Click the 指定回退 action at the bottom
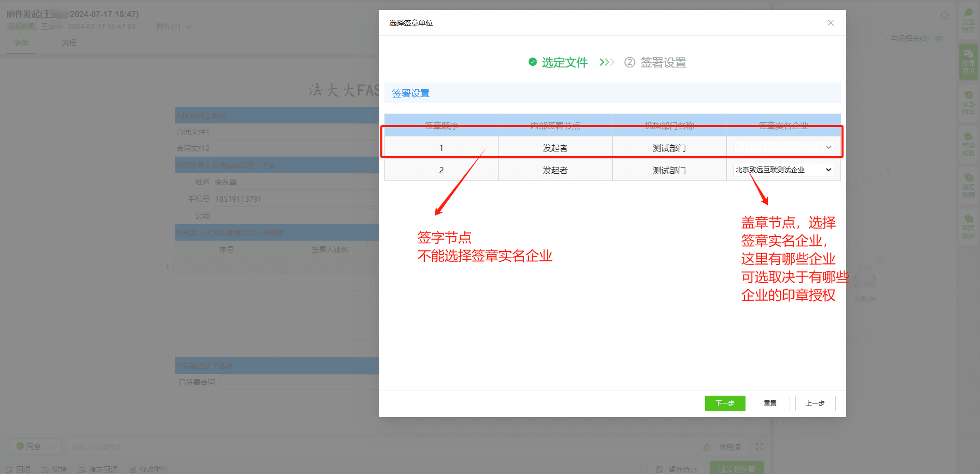This screenshot has width=980, height=474. coord(98,469)
